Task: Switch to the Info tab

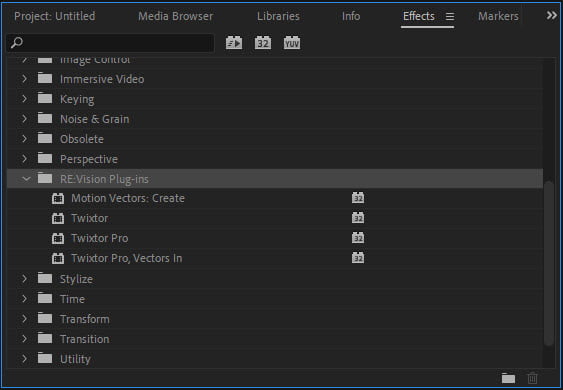Action: (351, 16)
